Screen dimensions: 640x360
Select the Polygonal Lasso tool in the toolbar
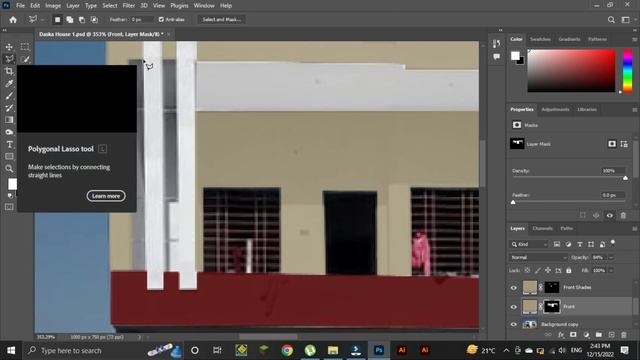click(9, 59)
